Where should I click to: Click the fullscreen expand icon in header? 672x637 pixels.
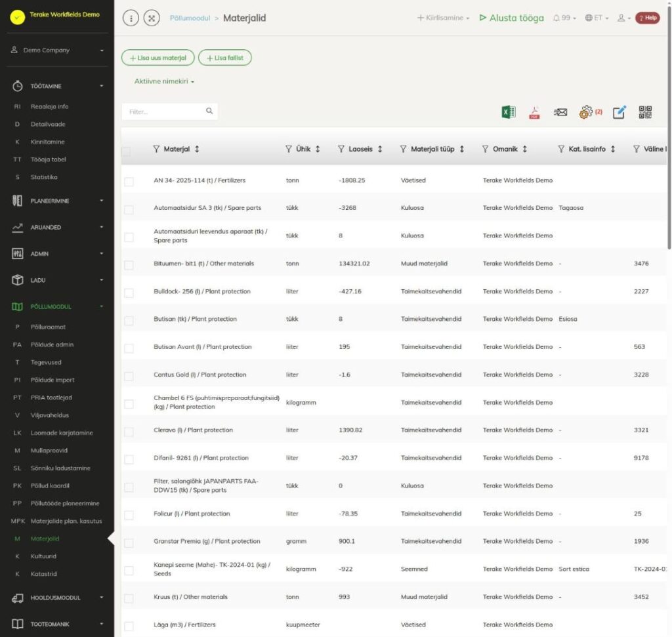click(152, 18)
